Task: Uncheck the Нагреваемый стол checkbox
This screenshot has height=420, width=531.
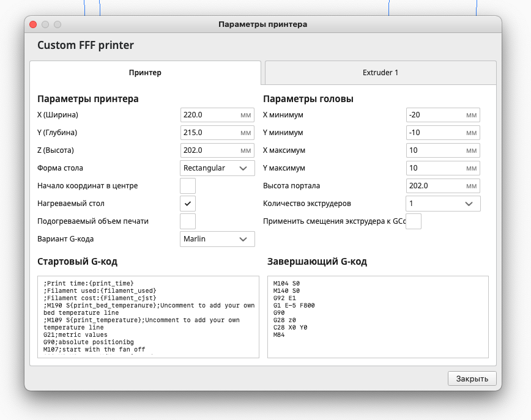Action: click(188, 204)
